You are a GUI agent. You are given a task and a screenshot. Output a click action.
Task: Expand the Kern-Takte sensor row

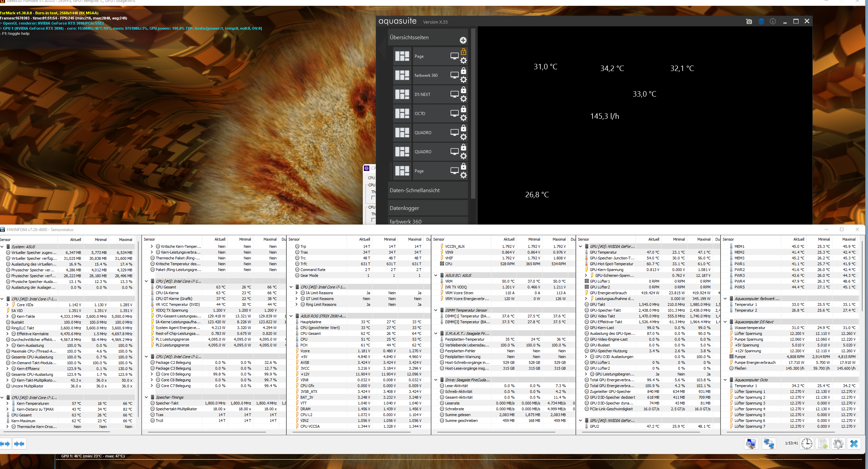tap(8, 316)
